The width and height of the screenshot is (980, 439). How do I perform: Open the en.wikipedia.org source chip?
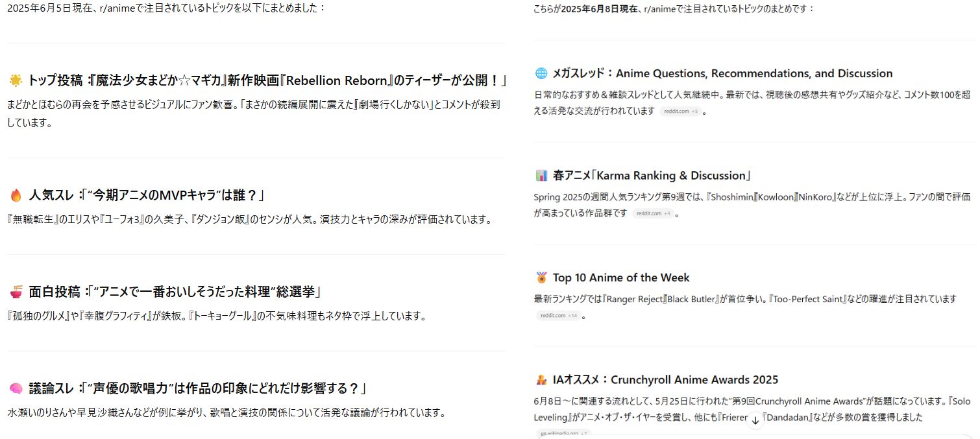tap(563, 433)
